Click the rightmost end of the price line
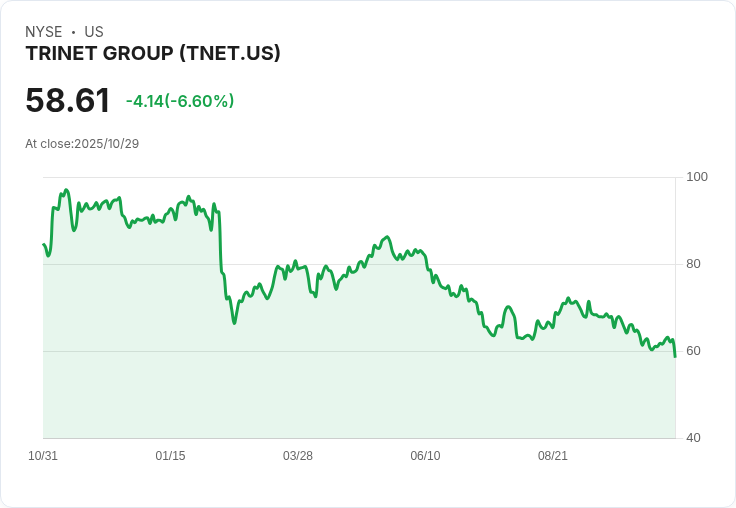 pyautogui.click(x=675, y=356)
